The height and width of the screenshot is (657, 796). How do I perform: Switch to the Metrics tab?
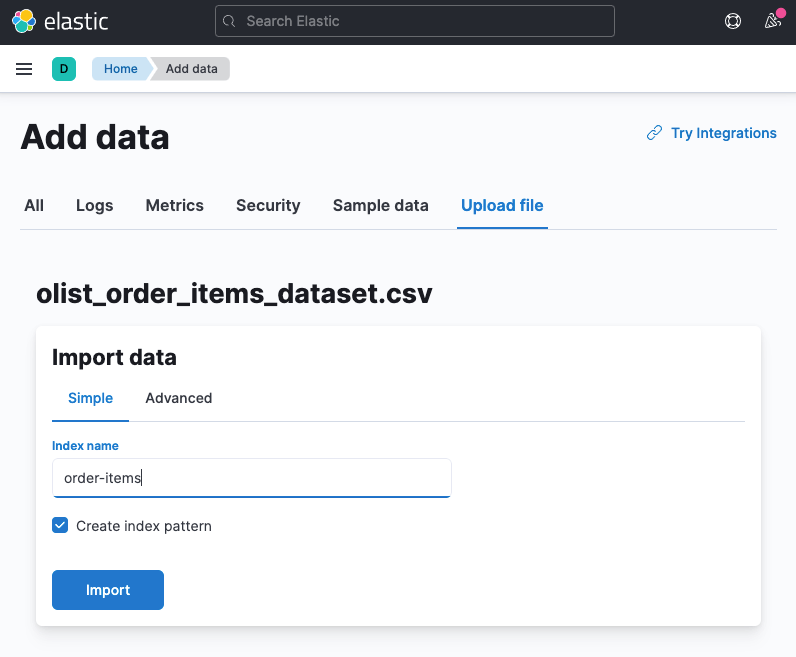click(174, 205)
